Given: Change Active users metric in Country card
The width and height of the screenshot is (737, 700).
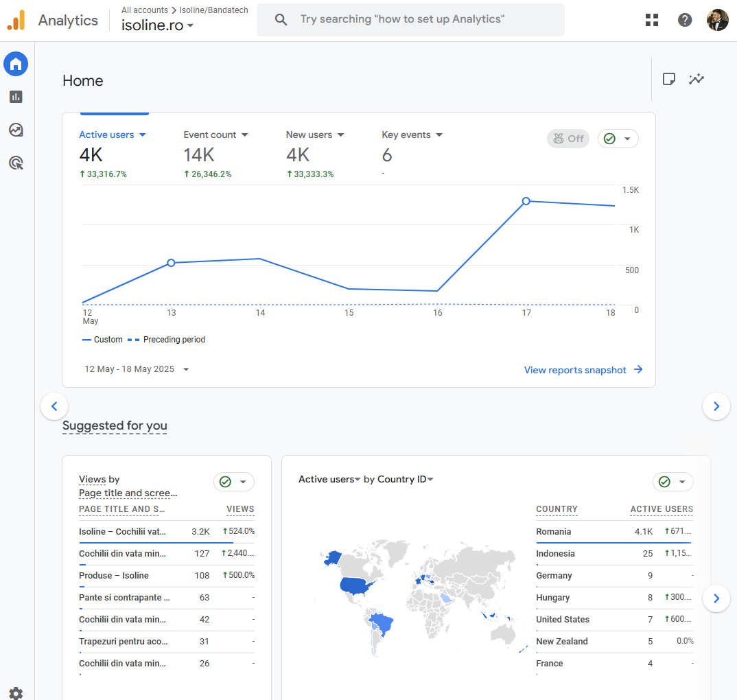Looking at the screenshot, I should pyautogui.click(x=329, y=479).
